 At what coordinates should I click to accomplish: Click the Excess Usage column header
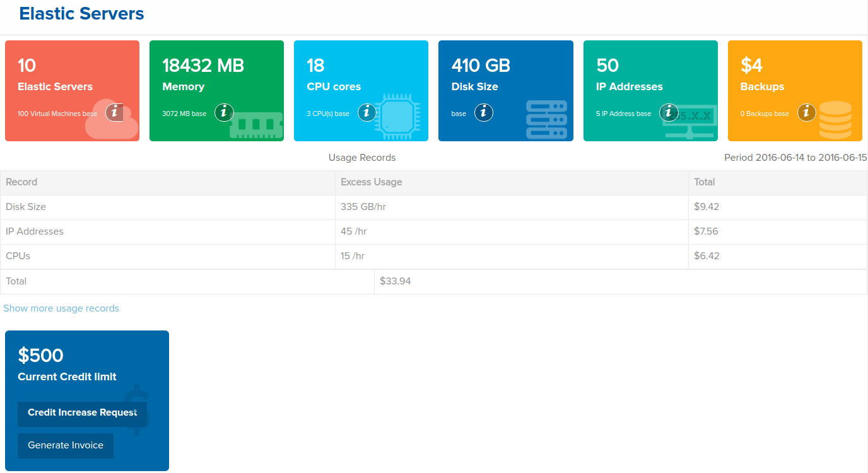tap(371, 182)
